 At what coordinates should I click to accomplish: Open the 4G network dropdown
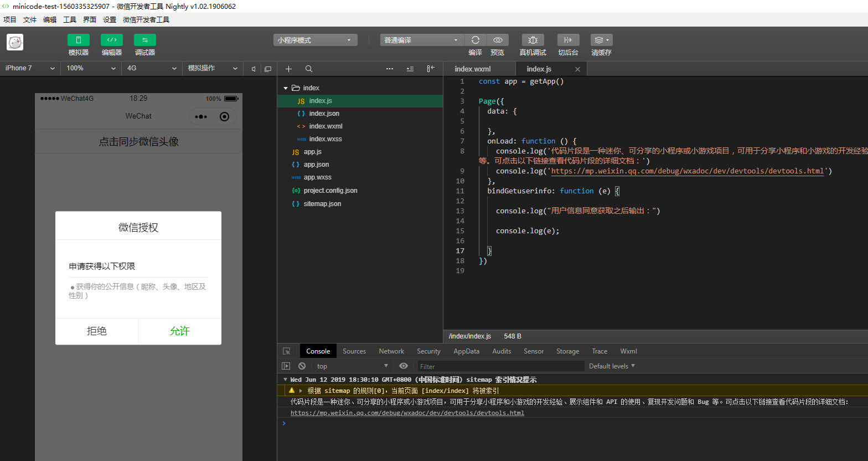(x=152, y=68)
